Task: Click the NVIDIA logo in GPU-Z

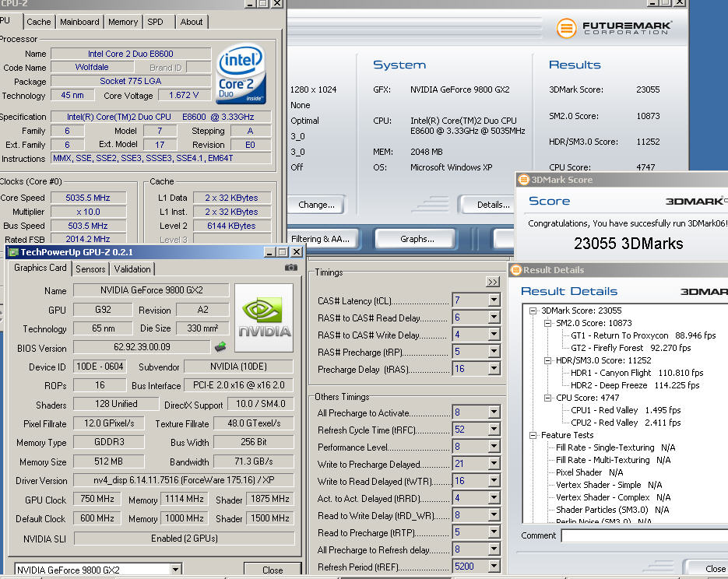Action: (x=264, y=318)
